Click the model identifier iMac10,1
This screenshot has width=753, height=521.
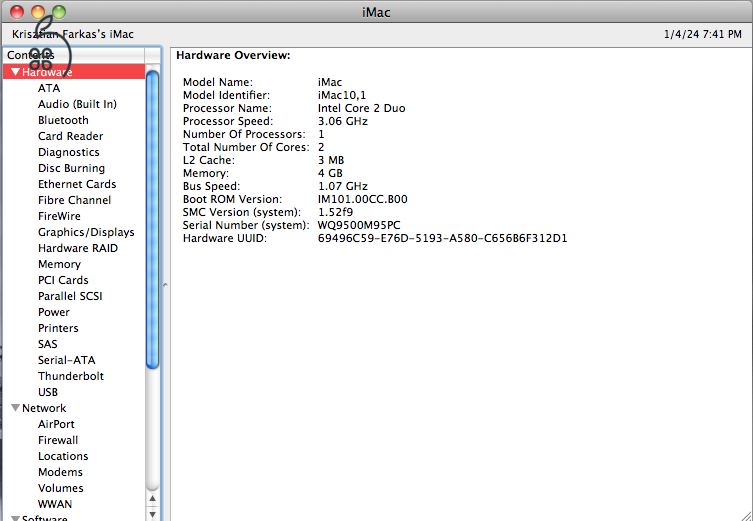341,95
